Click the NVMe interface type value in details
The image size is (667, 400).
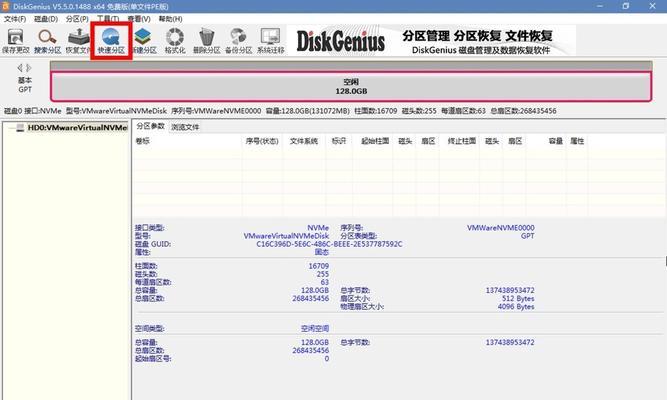click(x=318, y=228)
